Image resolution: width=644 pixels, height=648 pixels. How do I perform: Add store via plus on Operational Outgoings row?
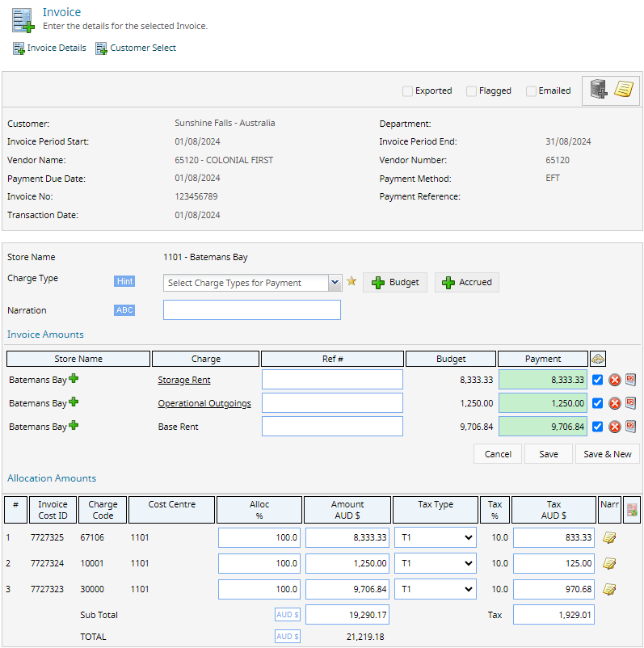[x=74, y=402]
